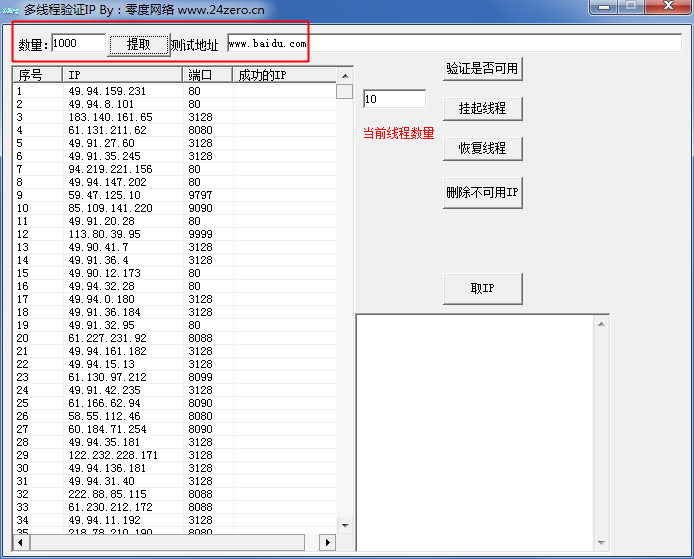The height and width of the screenshot is (559, 694).
Task: Select the row with IP 49.90.12.173
Action: click(x=174, y=273)
